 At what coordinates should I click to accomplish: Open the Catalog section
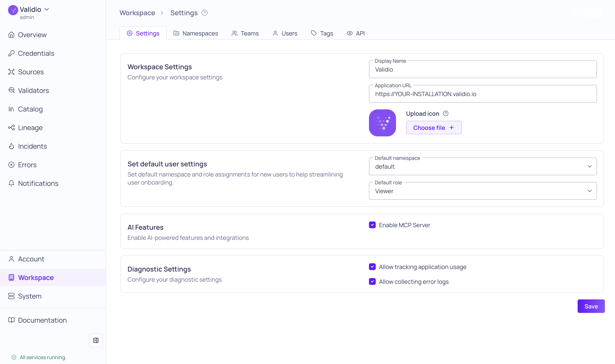[30, 109]
